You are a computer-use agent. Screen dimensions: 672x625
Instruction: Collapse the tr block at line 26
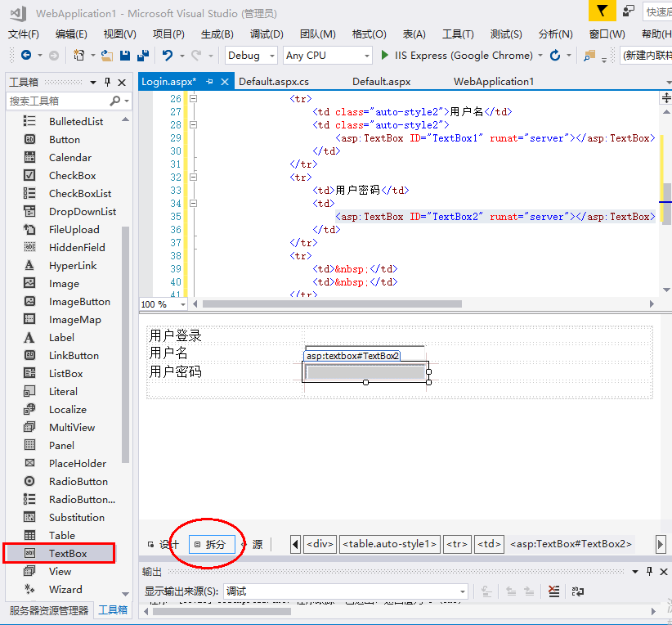(194, 99)
